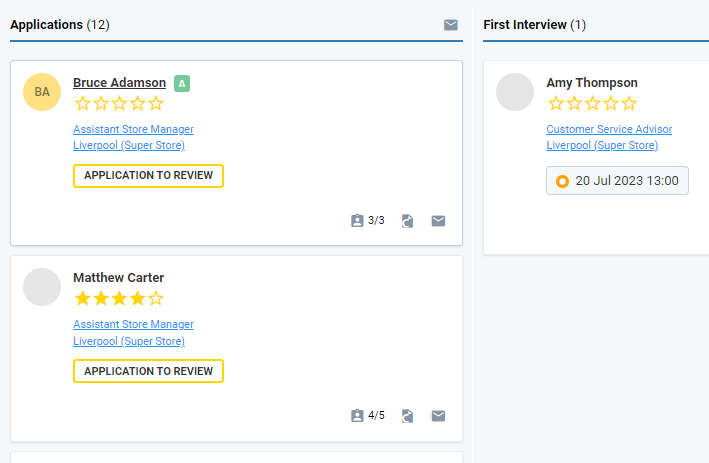Click Matthew Carter's Application To Review button
This screenshot has height=463, width=709.
click(x=148, y=371)
